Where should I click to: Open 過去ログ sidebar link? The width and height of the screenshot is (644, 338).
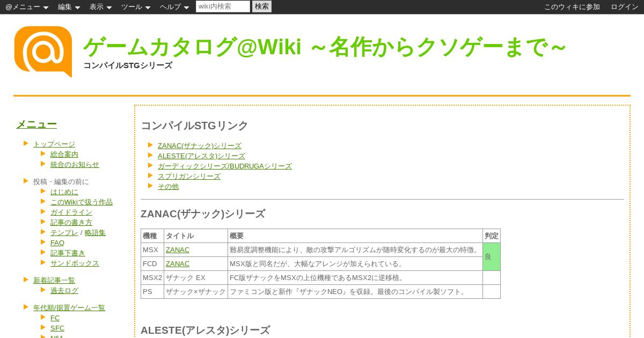point(64,290)
